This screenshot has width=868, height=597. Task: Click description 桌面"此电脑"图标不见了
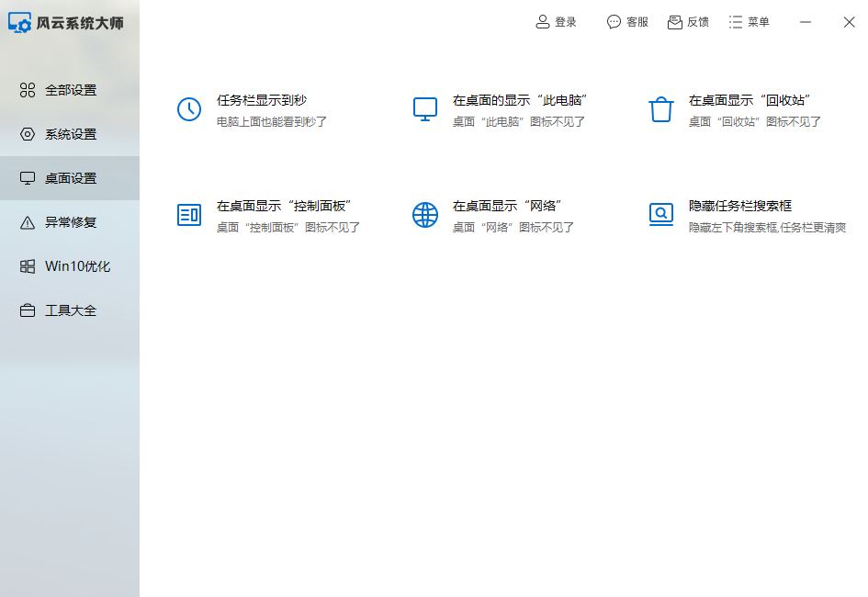click(x=519, y=122)
